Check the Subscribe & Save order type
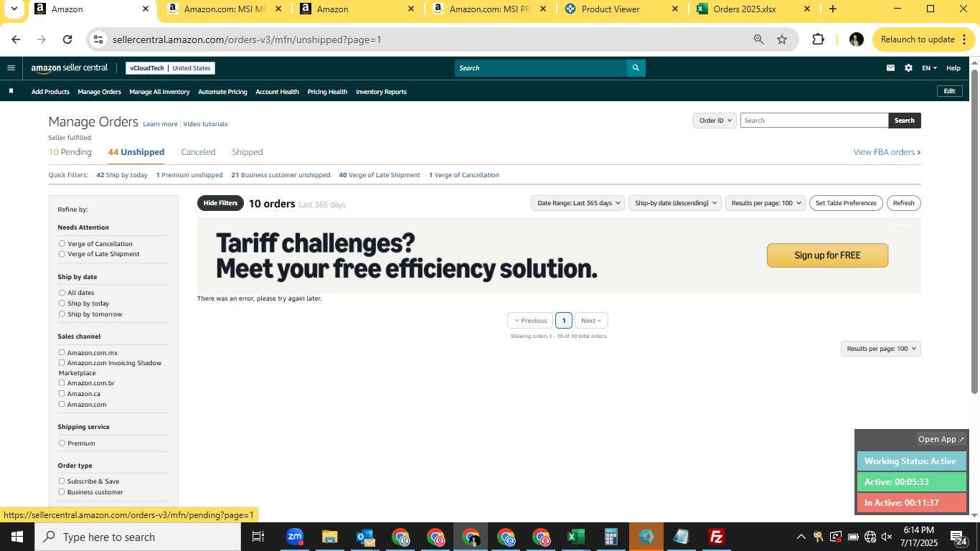 point(62,481)
